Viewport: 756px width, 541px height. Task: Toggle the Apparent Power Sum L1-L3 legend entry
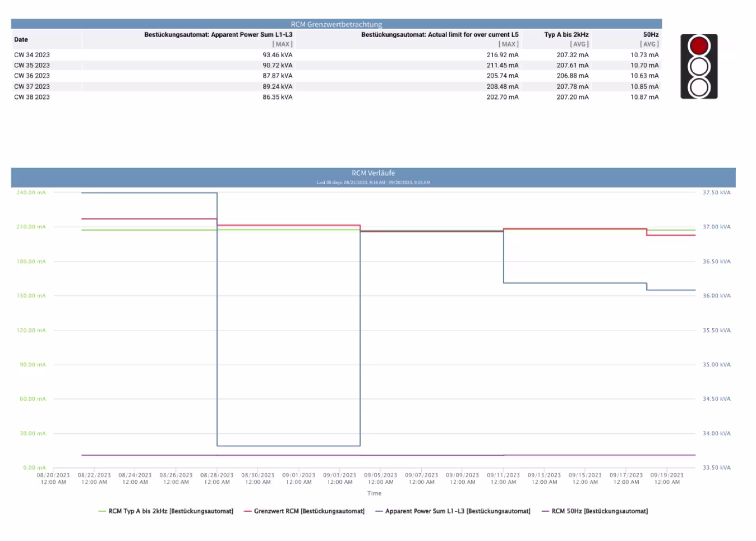pos(457,511)
